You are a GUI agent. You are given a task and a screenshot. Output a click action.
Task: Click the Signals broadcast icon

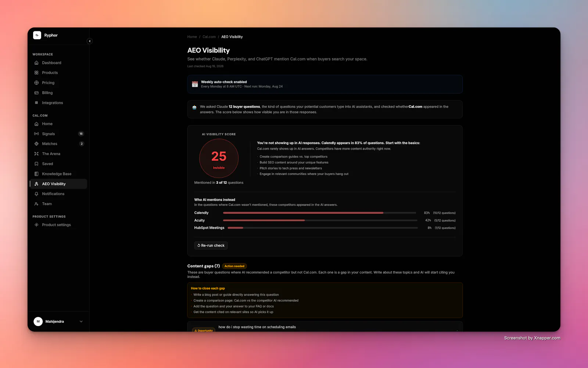coord(36,134)
